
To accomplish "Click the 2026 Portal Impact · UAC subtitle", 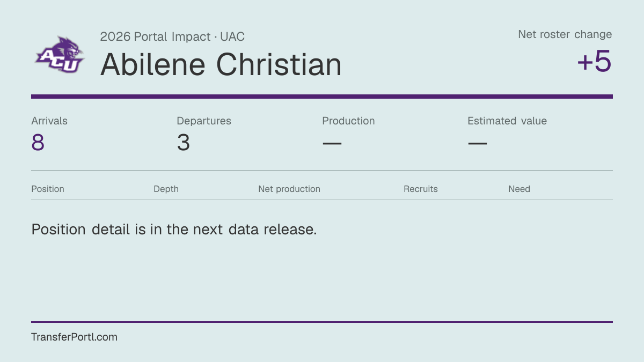I will pos(172,37).
